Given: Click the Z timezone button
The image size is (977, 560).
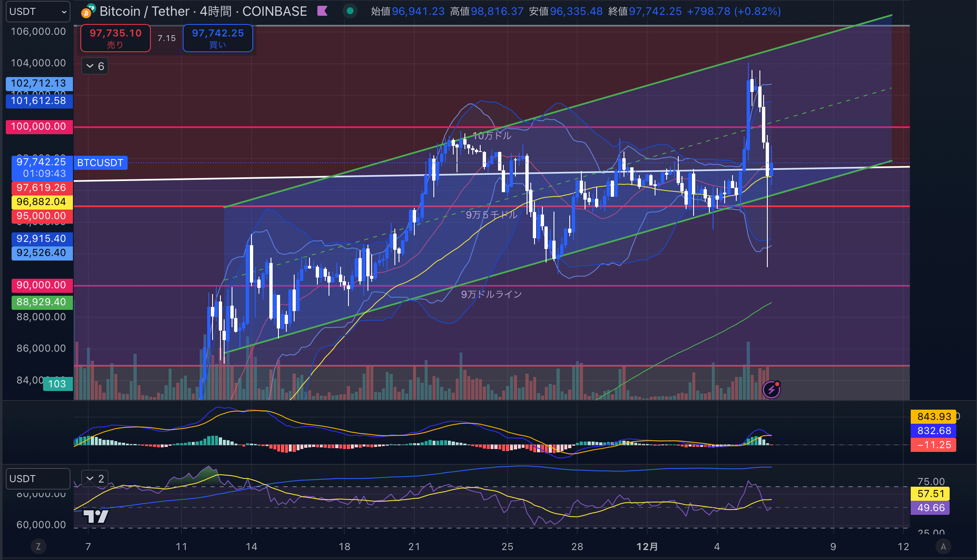Looking at the screenshot, I should 38,546.
